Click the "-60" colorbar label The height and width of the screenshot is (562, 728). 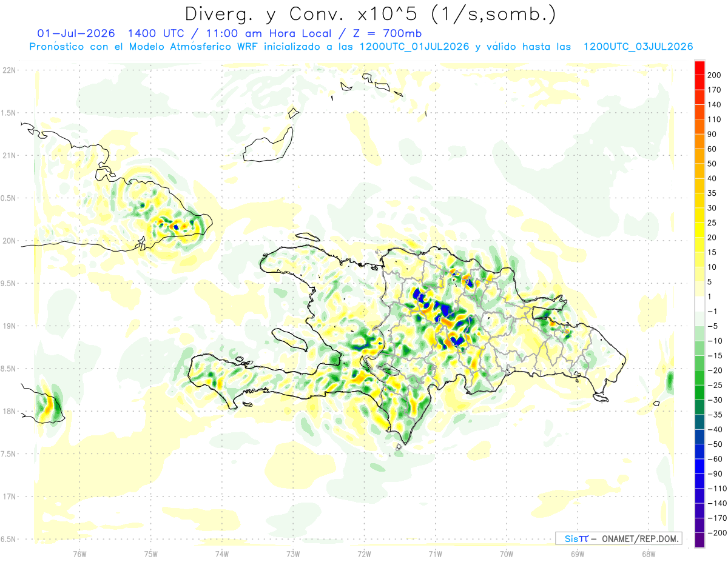716,459
